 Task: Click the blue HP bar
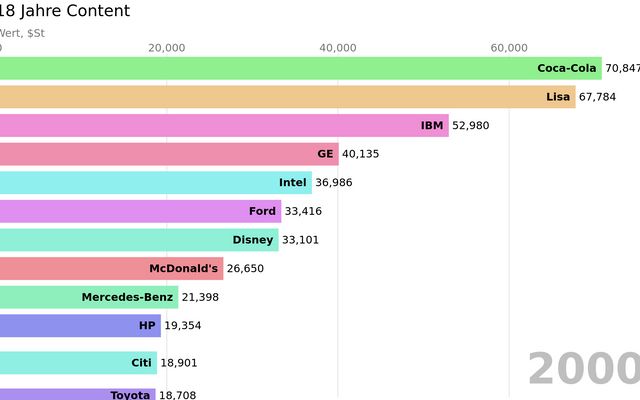coord(80,326)
